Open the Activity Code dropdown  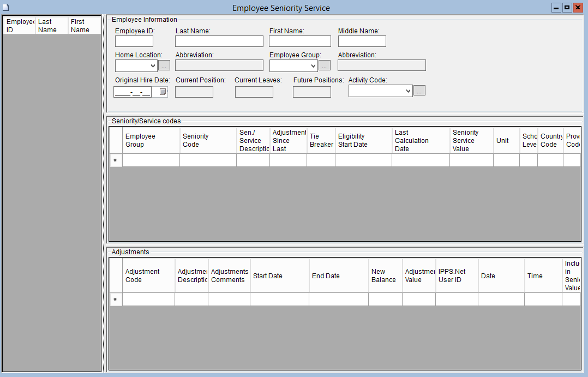click(408, 92)
